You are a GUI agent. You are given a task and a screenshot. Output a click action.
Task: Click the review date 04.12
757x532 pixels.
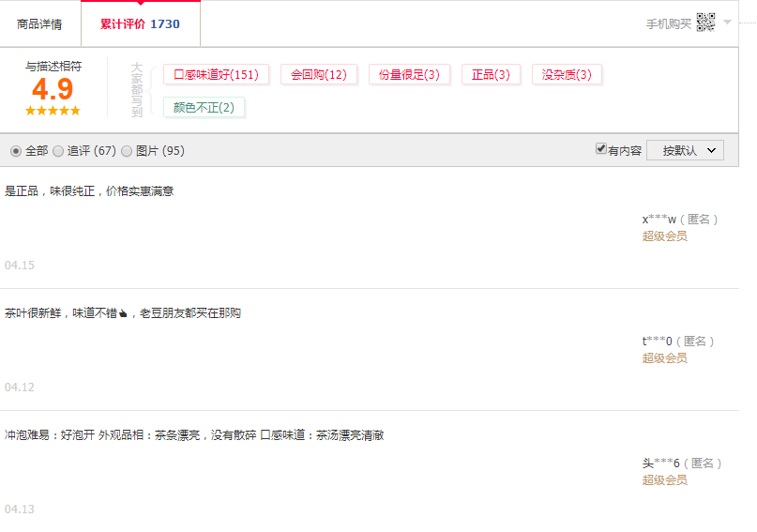pos(20,388)
